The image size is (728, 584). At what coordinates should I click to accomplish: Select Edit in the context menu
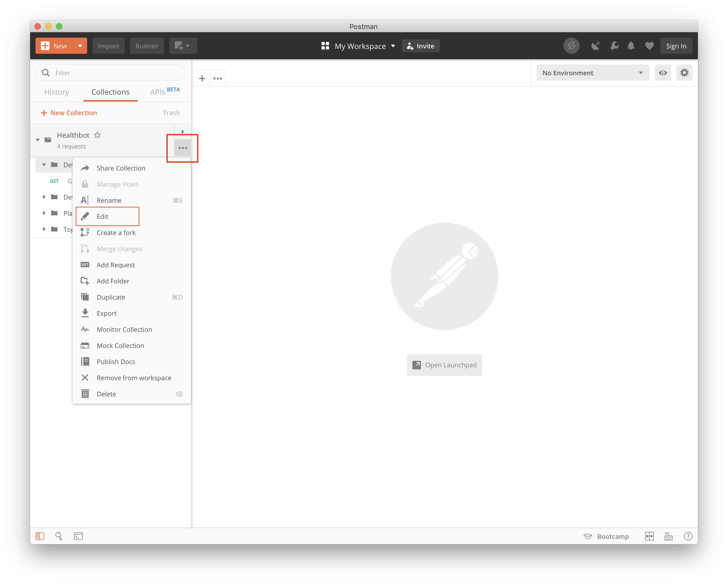pos(131,216)
